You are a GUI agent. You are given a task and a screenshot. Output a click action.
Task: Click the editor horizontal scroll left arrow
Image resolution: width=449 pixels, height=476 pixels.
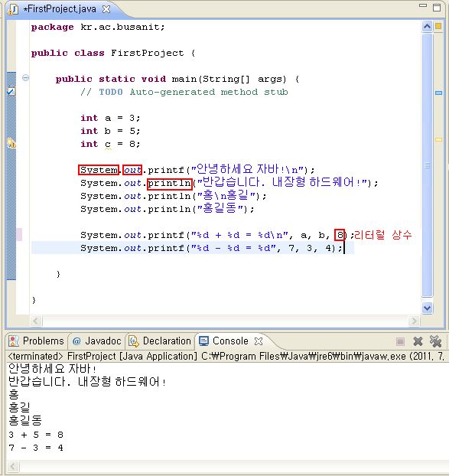coord(36,321)
